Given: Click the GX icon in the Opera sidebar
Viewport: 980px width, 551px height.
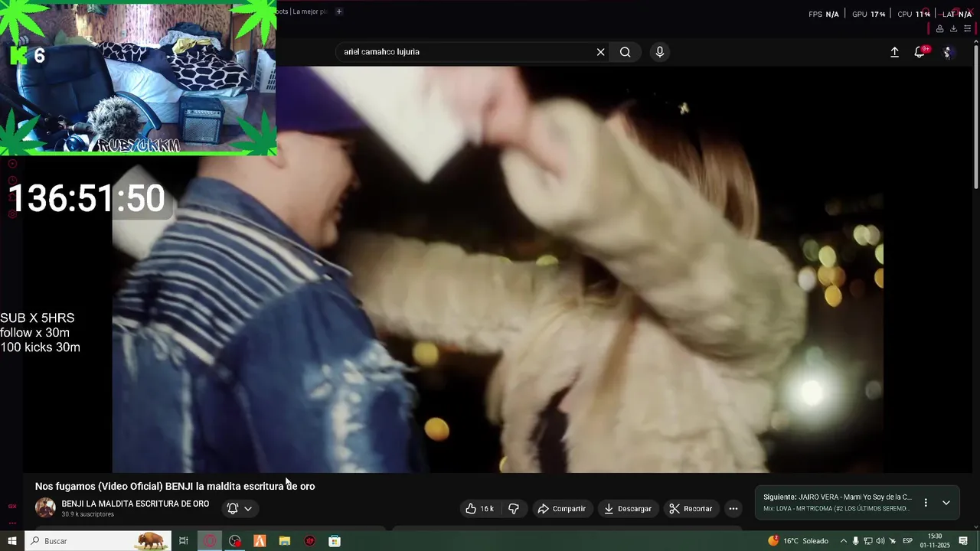Looking at the screenshot, I should 12,507.
